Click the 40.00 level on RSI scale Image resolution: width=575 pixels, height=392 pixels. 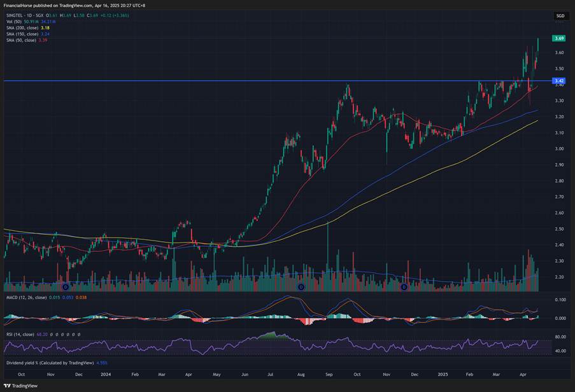click(560, 351)
